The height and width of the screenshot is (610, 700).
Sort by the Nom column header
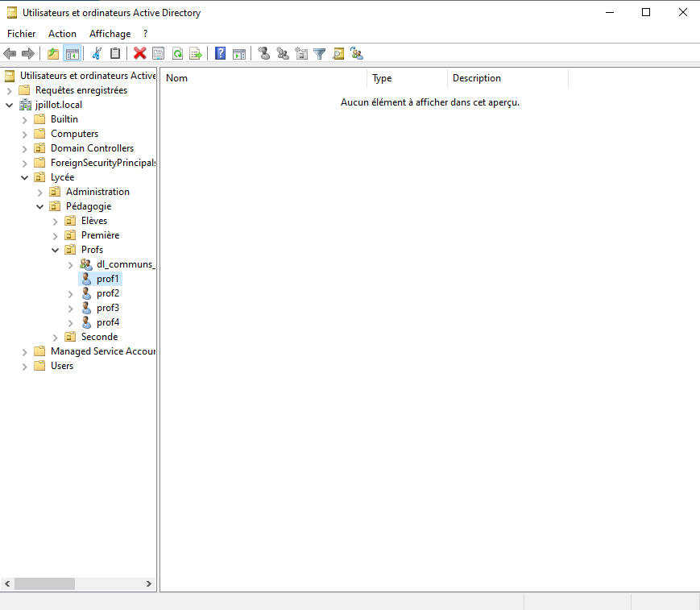click(263, 78)
